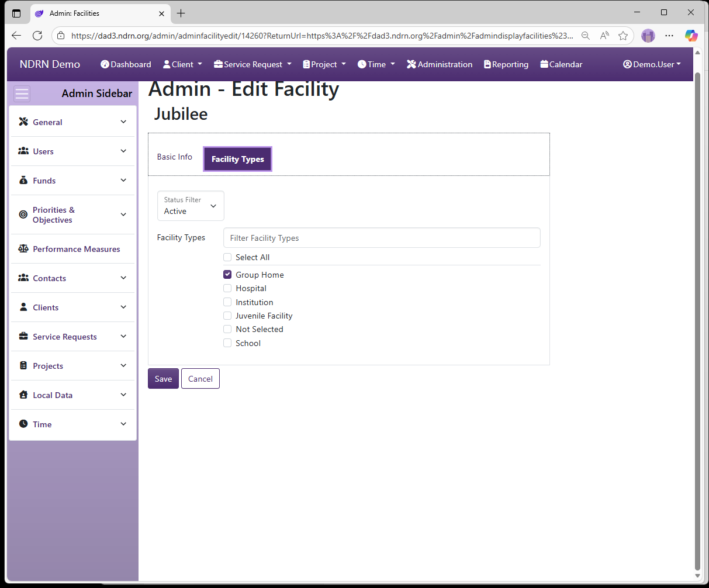Toggle the Admin Sidebar hamburger icon

coord(22,94)
